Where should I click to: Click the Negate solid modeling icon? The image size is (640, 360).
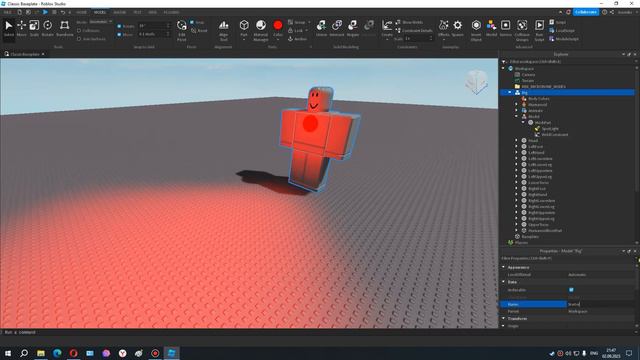click(353, 28)
